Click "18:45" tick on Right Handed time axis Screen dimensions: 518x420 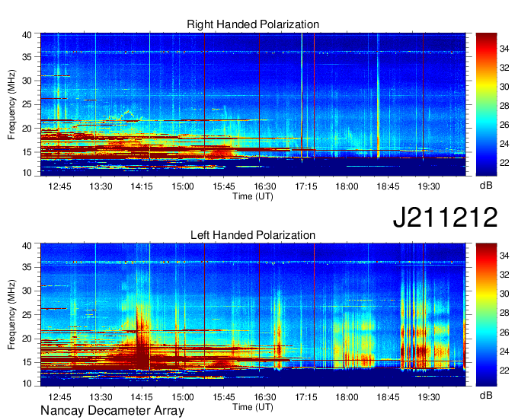click(x=388, y=186)
